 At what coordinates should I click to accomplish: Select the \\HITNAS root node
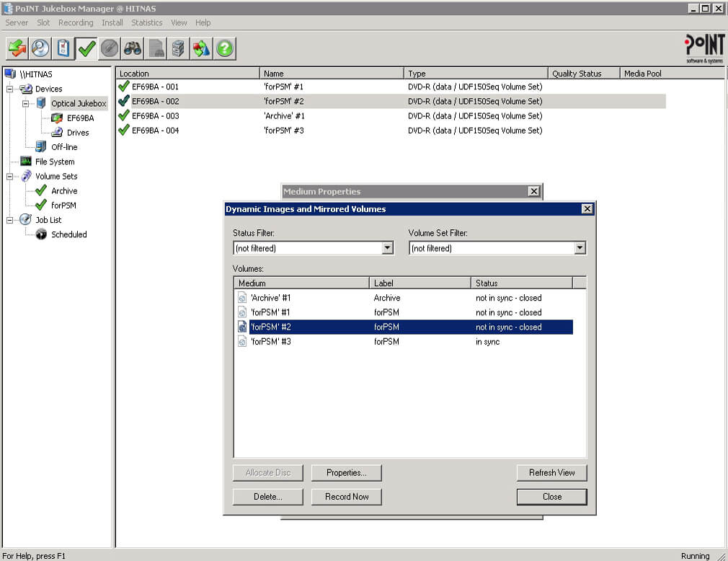coord(36,74)
